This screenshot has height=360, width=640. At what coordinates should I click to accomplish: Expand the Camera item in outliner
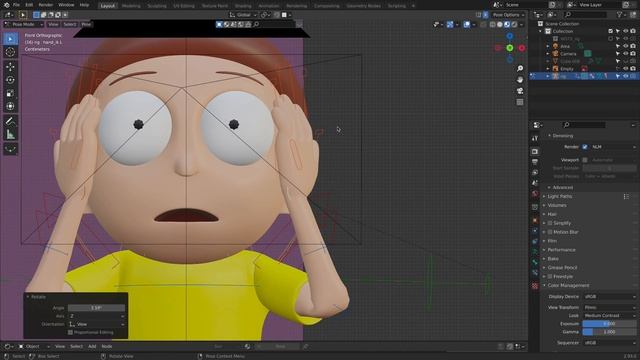[548, 54]
